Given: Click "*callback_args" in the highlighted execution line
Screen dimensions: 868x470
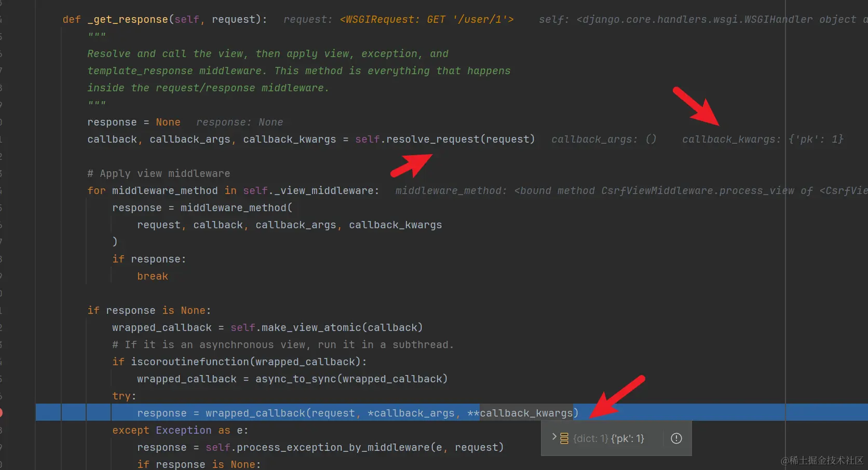Looking at the screenshot, I should 411,413.
